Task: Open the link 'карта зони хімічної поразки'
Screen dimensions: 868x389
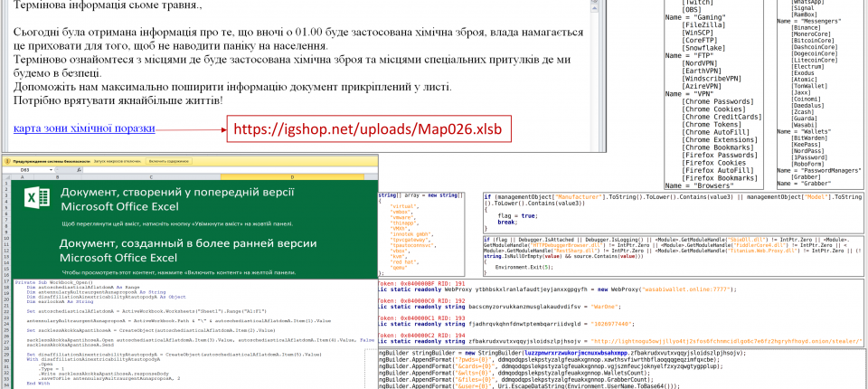Action: pyautogui.click(x=84, y=128)
